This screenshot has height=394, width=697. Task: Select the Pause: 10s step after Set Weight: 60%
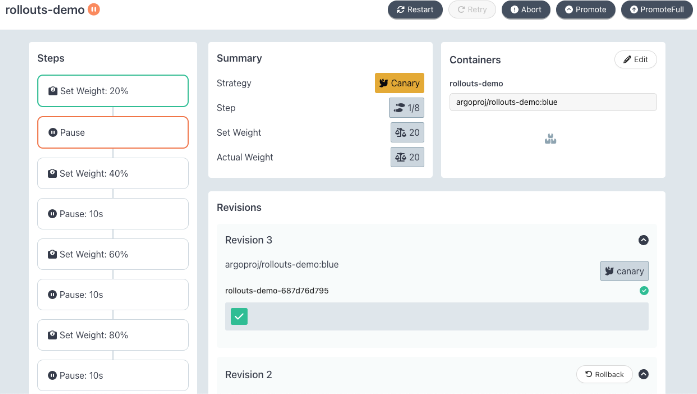click(113, 295)
